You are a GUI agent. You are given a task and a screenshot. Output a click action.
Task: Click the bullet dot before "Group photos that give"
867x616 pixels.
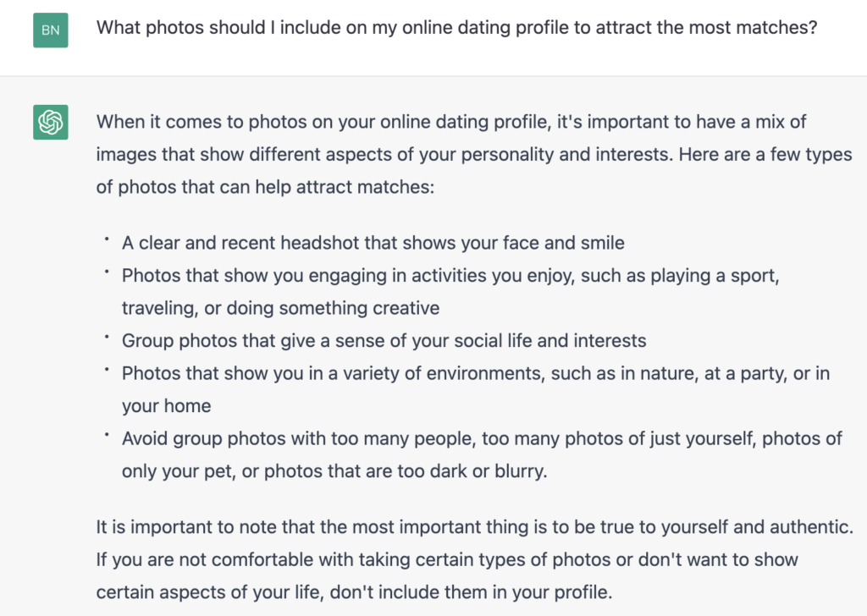(x=107, y=337)
